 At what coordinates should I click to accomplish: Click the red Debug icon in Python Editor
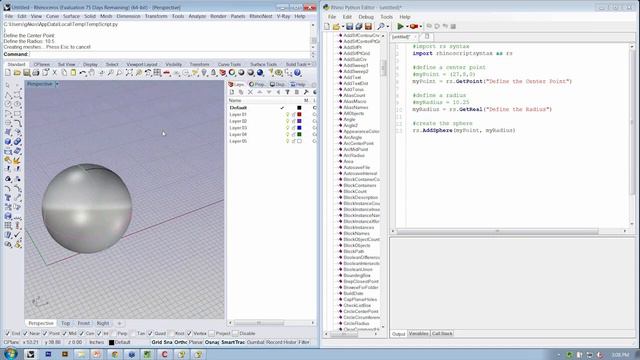click(x=414, y=26)
